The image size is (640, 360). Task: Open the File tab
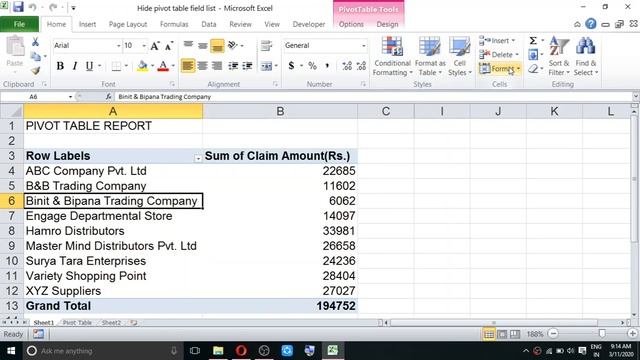tap(19, 24)
